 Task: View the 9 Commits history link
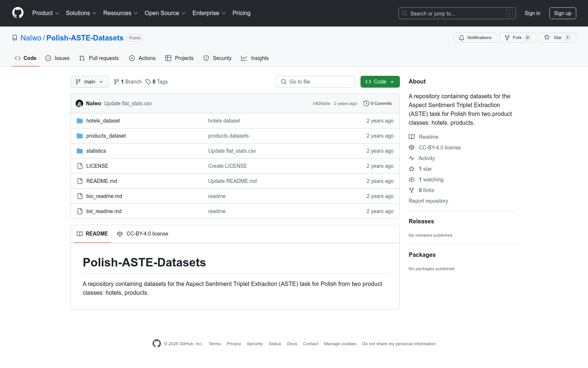[377, 103]
